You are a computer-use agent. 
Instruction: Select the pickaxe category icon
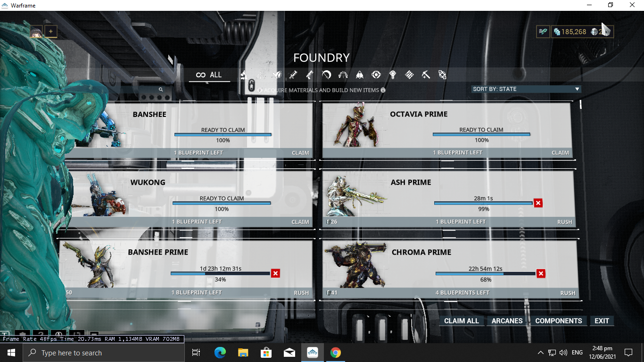(425, 74)
